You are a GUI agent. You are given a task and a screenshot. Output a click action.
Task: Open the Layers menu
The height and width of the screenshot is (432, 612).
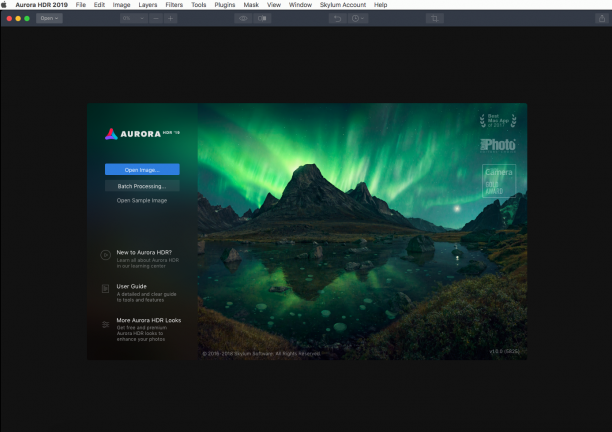click(x=148, y=5)
